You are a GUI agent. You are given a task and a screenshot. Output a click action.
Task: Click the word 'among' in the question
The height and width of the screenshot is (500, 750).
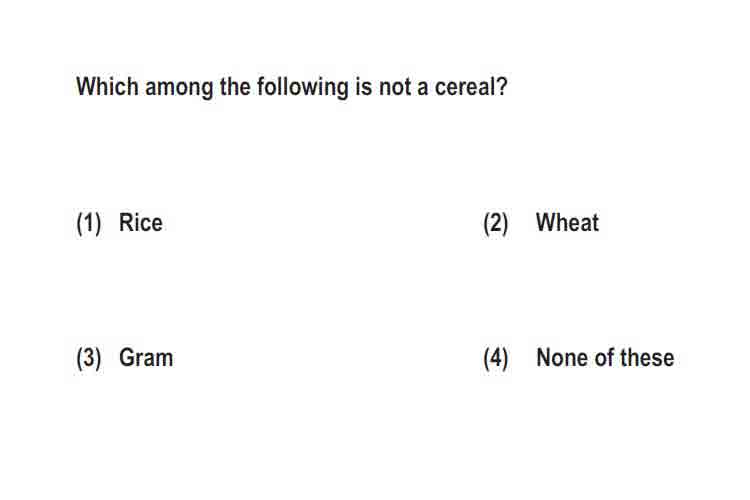click(x=179, y=90)
